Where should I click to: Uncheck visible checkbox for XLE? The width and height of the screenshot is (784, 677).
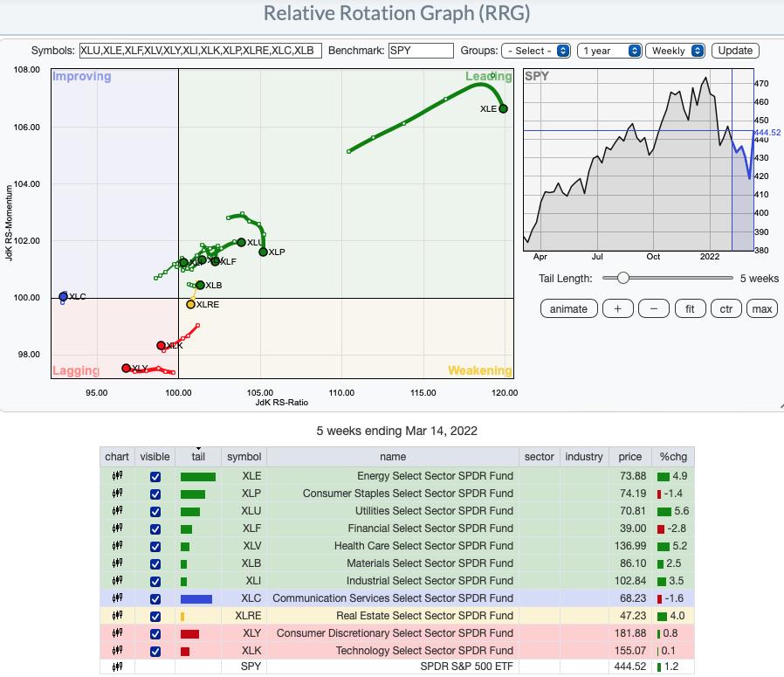[155, 476]
